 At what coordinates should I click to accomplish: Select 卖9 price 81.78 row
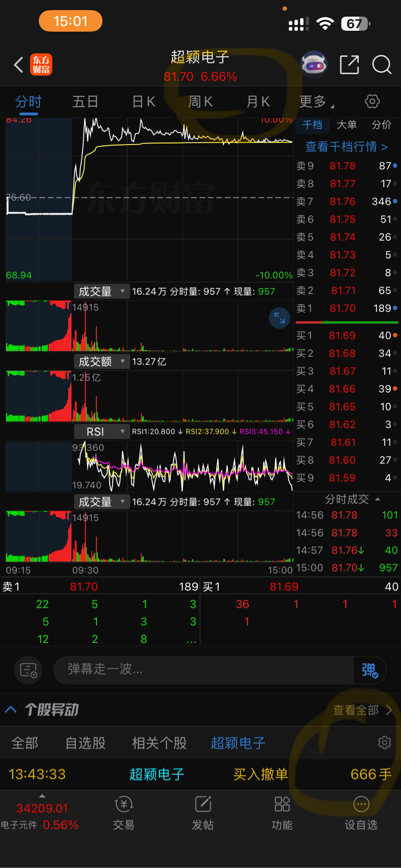click(x=347, y=166)
